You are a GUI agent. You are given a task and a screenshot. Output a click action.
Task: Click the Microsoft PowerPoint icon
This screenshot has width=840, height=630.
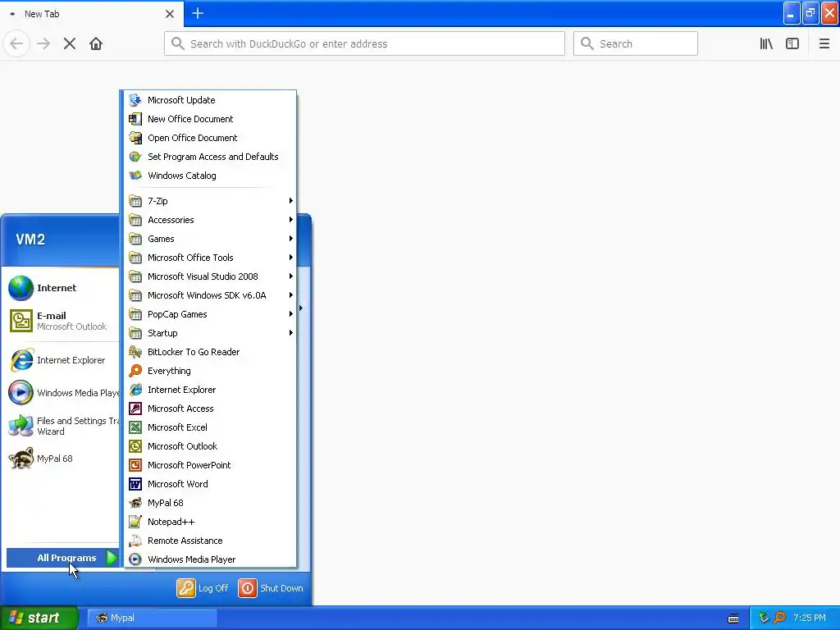coord(135,465)
